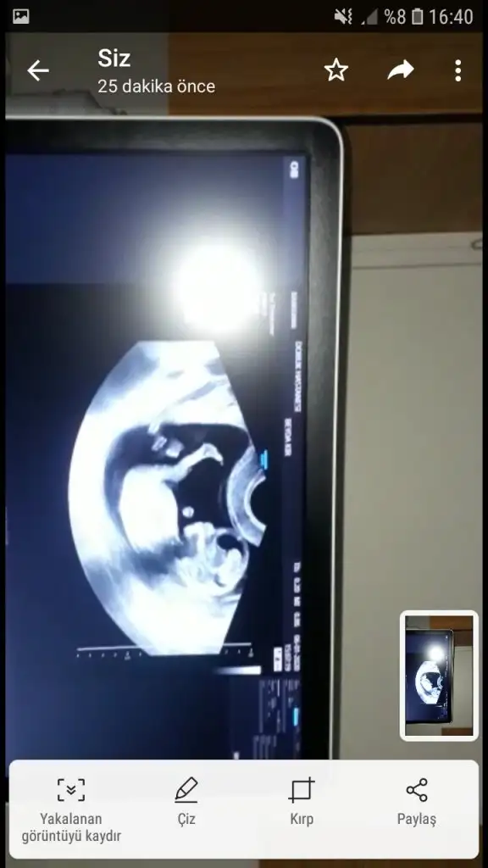Open the screenshot preview thumbnail
The image size is (488, 868).
point(439,676)
